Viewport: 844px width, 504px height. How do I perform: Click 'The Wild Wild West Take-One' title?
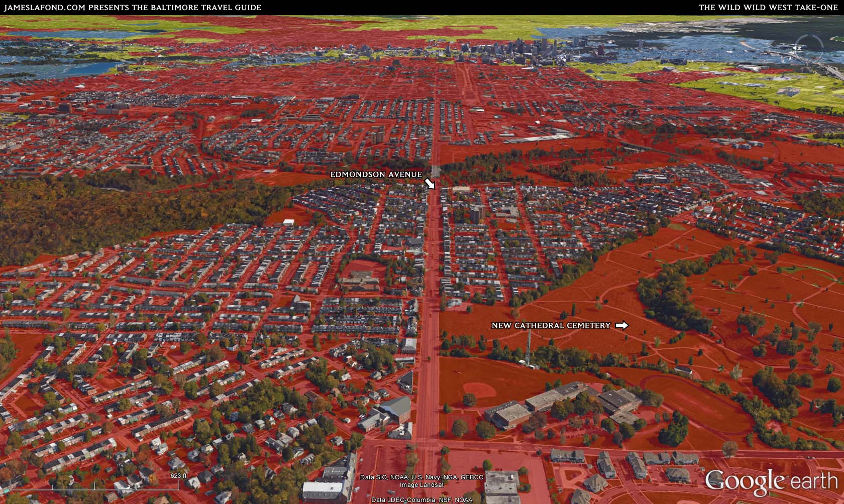pos(768,8)
